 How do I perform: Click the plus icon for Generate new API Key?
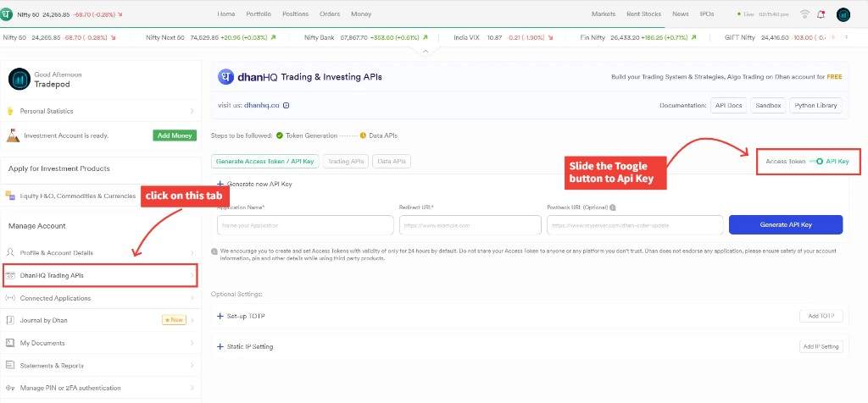(220, 184)
